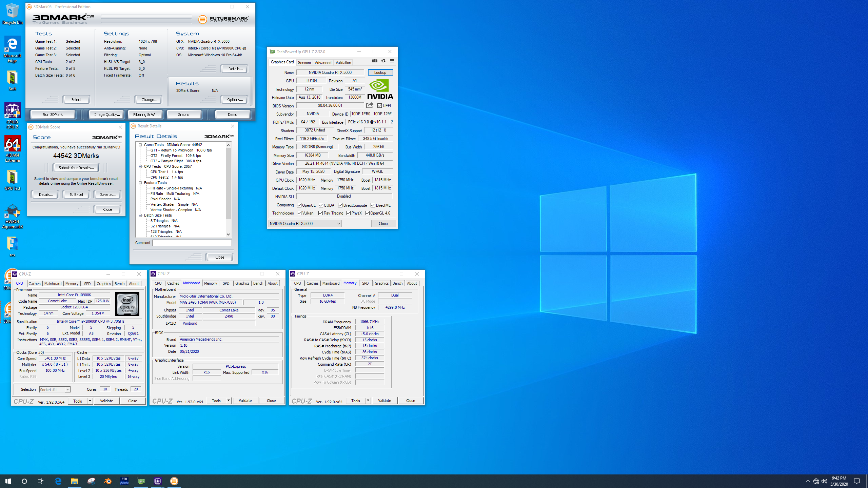Toggle the DirectML checkbox in GPU-Z
The image size is (868, 488).
[x=373, y=205]
